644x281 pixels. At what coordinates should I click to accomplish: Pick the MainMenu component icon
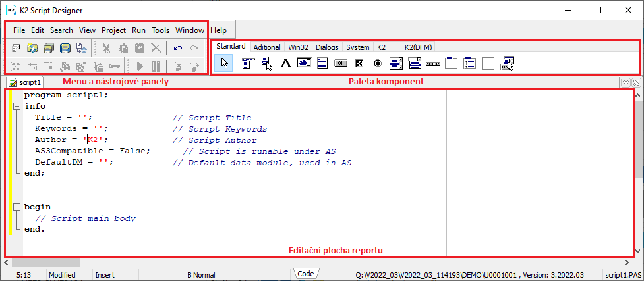tap(249, 63)
